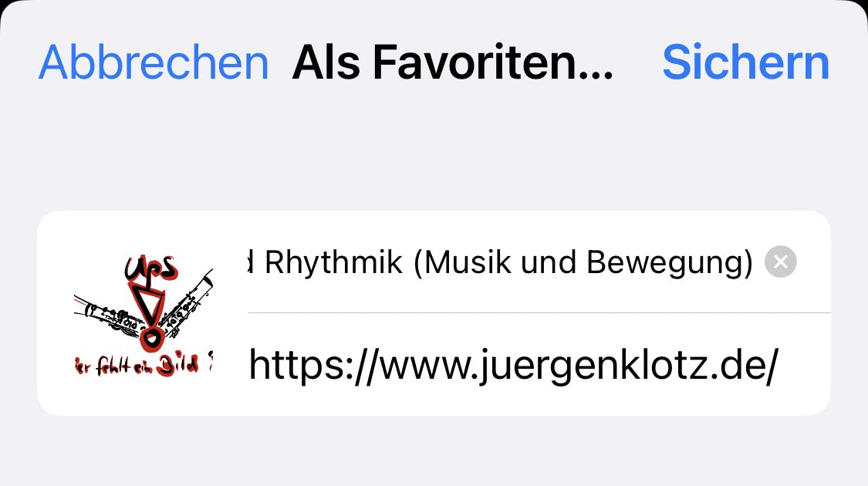
Task: Save the favorite with Sichern
Action: coord(745,62)
